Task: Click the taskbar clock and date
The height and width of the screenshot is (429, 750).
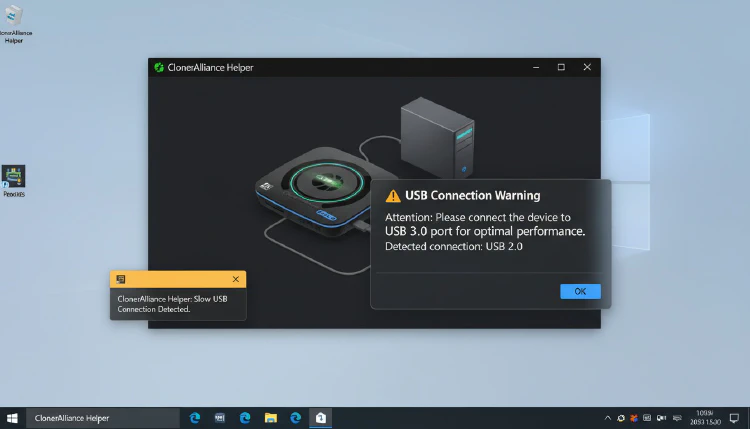Action: pyautogui.click(x=703, y=418)
